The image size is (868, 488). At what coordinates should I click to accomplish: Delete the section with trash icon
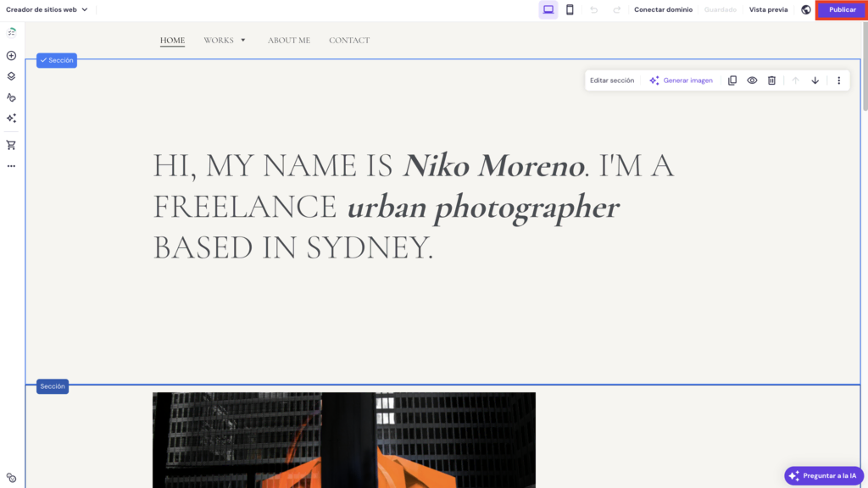[771, 80]
